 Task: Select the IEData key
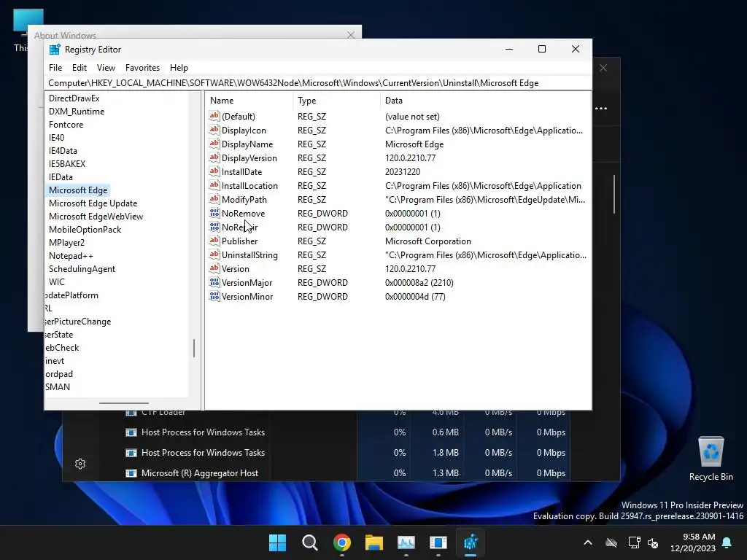61,176
